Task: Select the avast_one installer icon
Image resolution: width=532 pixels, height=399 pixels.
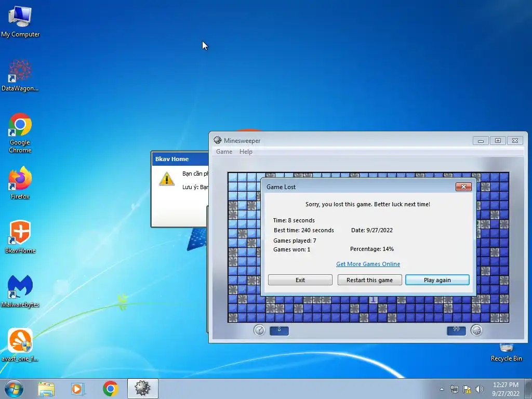Action: 20,345
